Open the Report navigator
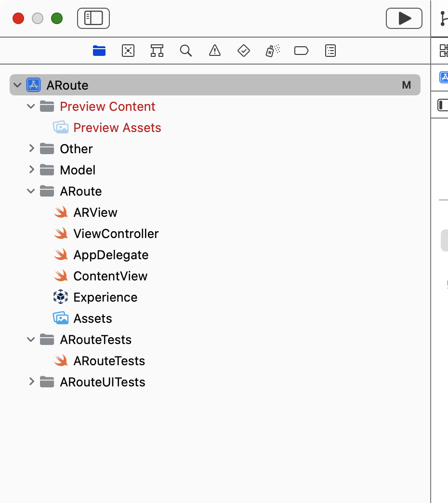The image size is (448, 503). click(330, 51)
